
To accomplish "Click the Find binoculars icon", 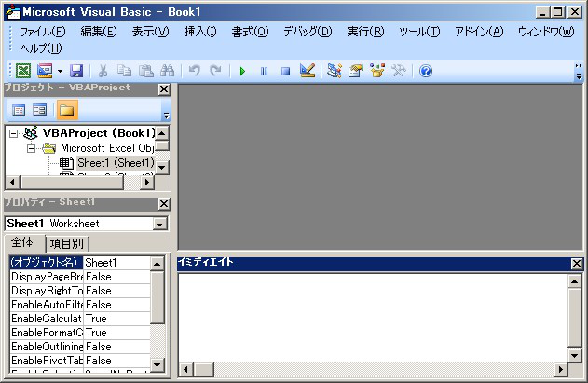I will coord(167,71).
